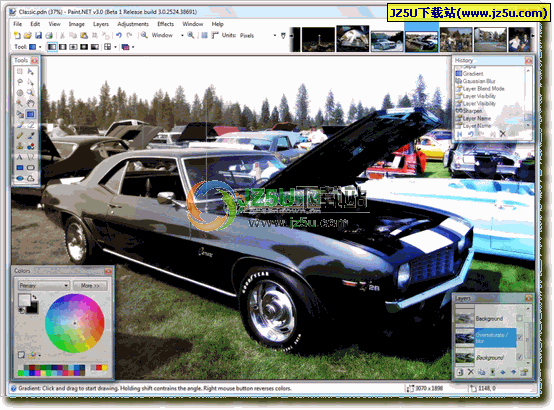
Task: Click the Print icon in toolbar
Action: tap(49, 35)
